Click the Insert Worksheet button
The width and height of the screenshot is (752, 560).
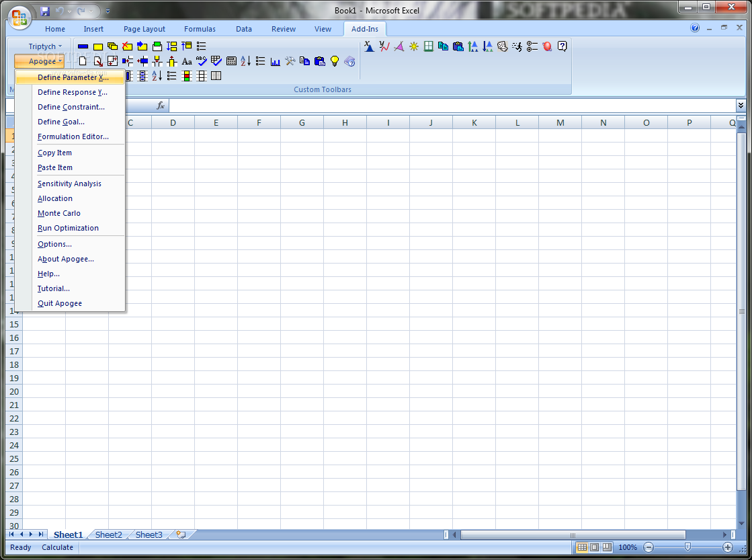point(181,534)
